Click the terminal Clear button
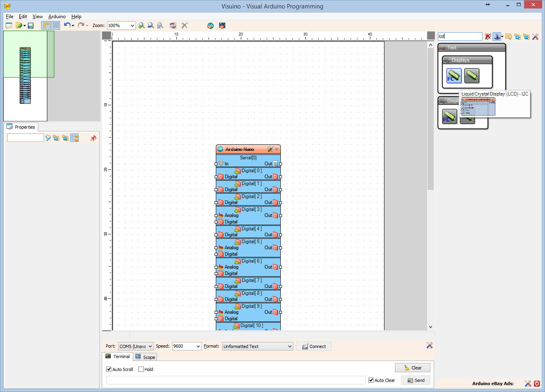 [x=412, y=368]
